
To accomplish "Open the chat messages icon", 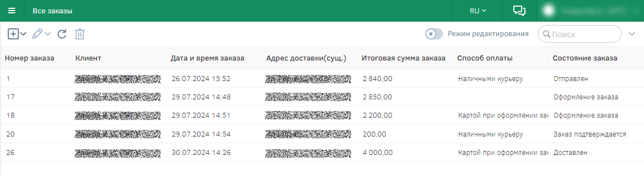I will pyautogui.click(x=519, y=11).
